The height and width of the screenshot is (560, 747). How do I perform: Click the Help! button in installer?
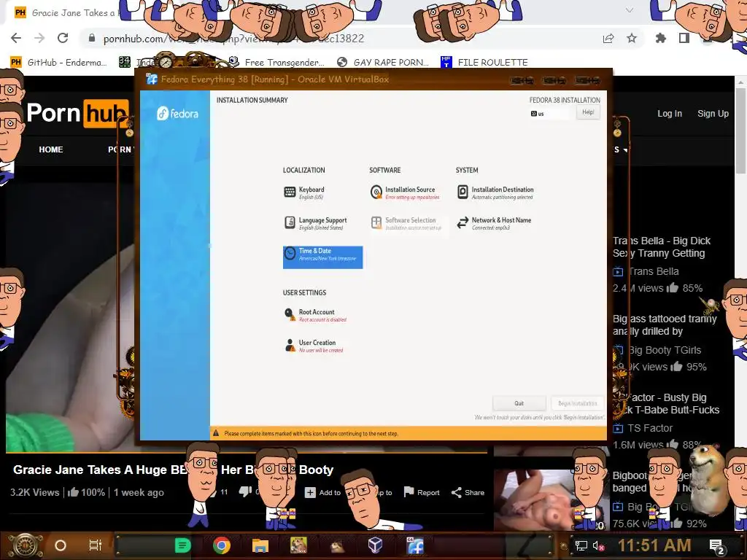click(x=588, y=112)
